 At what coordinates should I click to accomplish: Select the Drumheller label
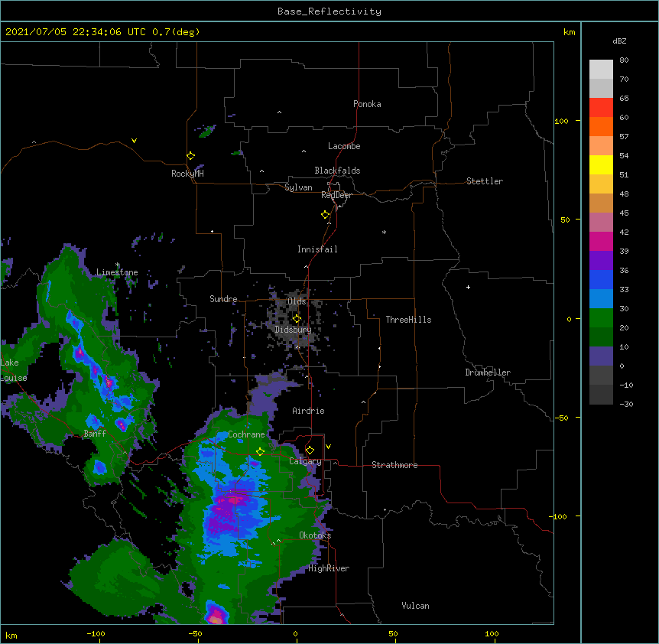point(488,372)
